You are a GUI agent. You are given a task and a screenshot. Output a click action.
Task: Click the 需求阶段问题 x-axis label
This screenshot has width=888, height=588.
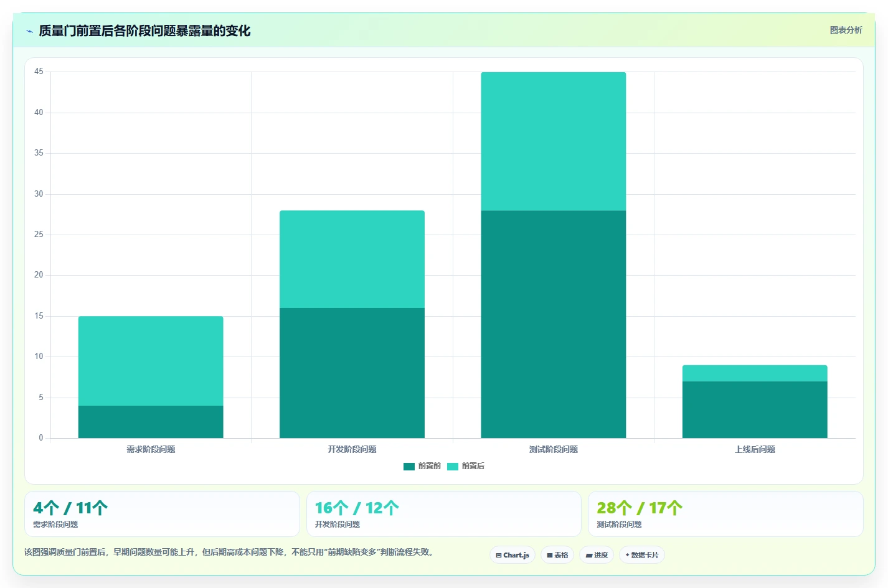click(x=151, y=449)
